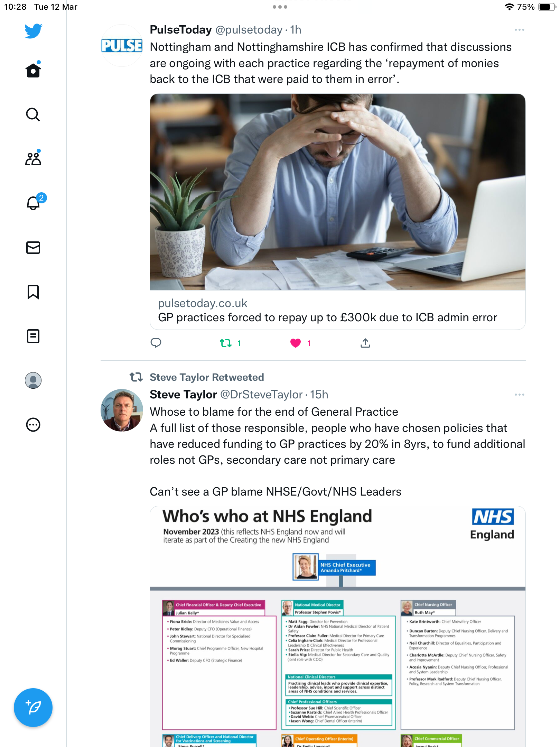This screenshot has height=747, width=560.
Task: Open Steve Taylor's profile picture
Action: click(x=122, y=410)
